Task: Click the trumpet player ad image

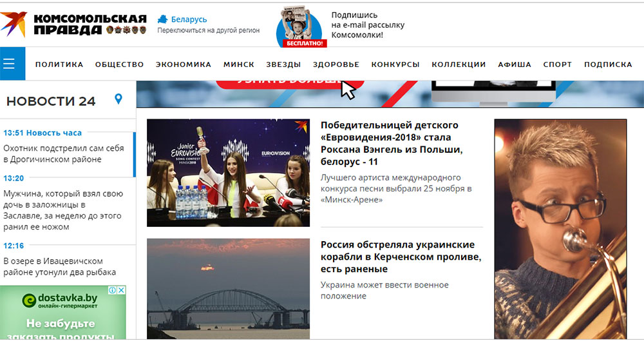Action: [x=561, y=229]
